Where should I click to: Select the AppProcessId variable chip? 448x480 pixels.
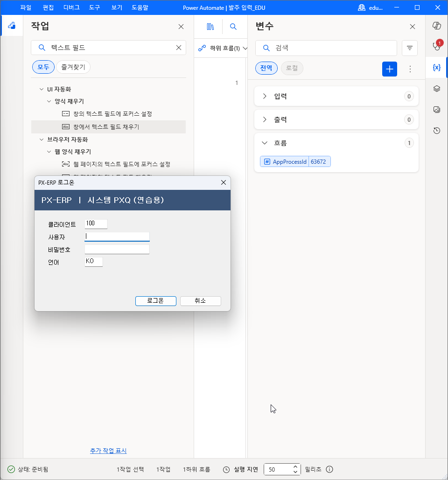click(295, 161)
